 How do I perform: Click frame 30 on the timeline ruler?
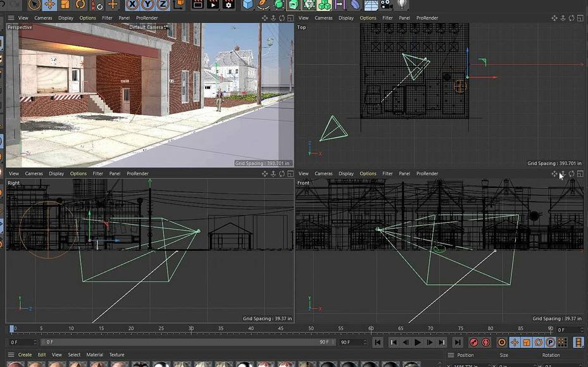[191, 329]
